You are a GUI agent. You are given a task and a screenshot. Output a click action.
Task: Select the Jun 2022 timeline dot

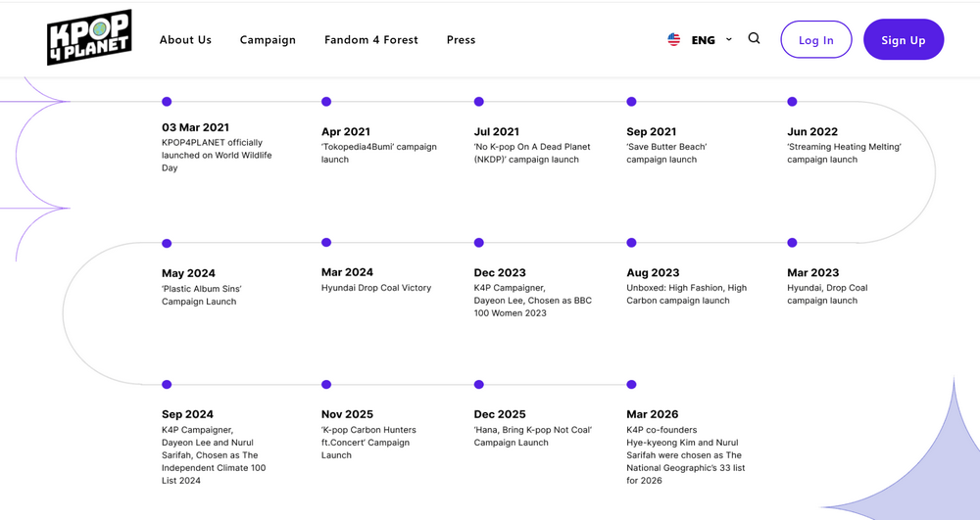click(x=793, y=102)
